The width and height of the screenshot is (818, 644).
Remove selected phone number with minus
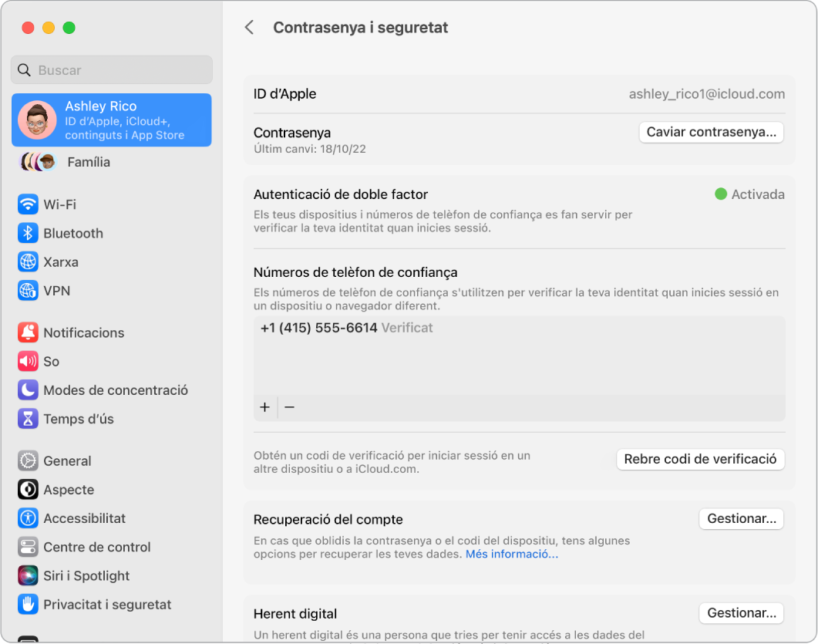pos(290,407)
